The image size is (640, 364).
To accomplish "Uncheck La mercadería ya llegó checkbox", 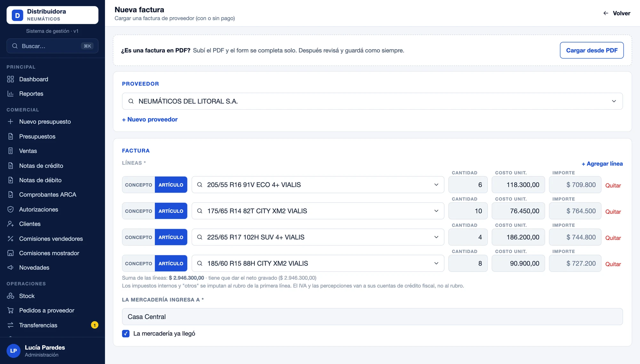I will click(x=126, y=334).
